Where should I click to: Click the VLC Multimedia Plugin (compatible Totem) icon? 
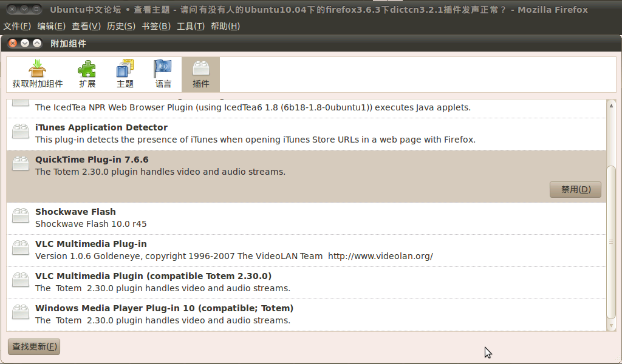click(x=20, y=280)
